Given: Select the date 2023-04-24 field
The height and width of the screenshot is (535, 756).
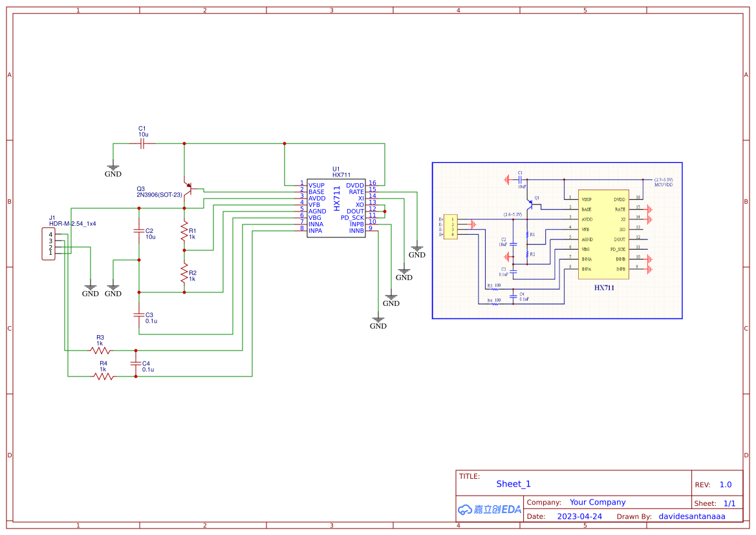Looking at the screenshot, I should (579, 516).
